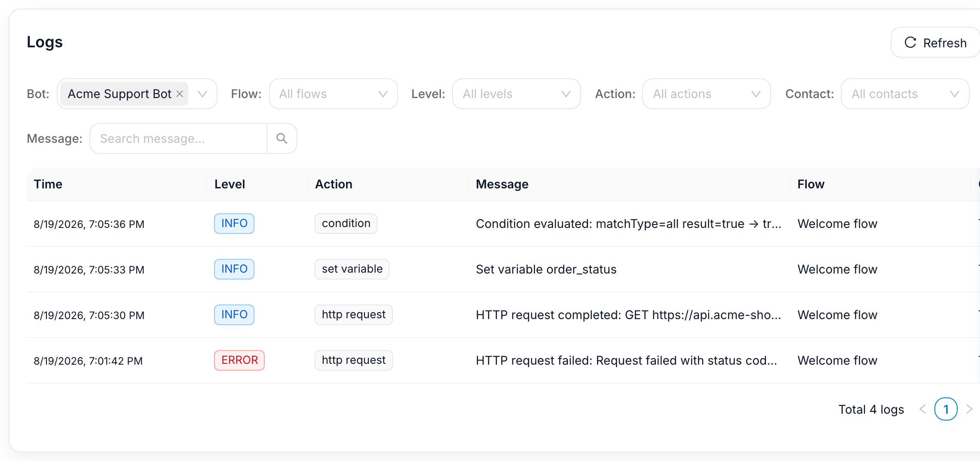
Task: Select the 7:05:36 PM timestamp cell
Action: pyautogui.click(x=89, y=224)
